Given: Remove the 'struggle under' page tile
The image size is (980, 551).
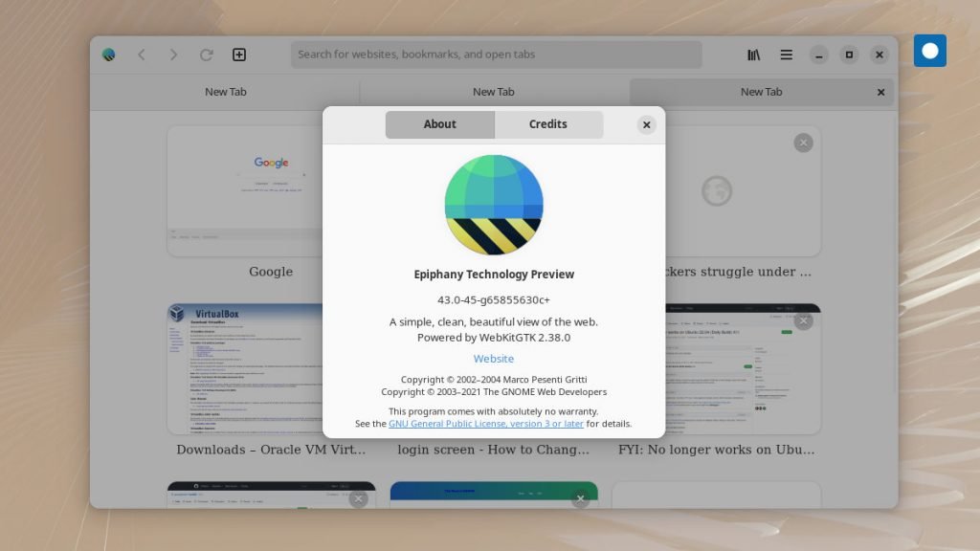Looking at the screenshot, I should [804, 143].
